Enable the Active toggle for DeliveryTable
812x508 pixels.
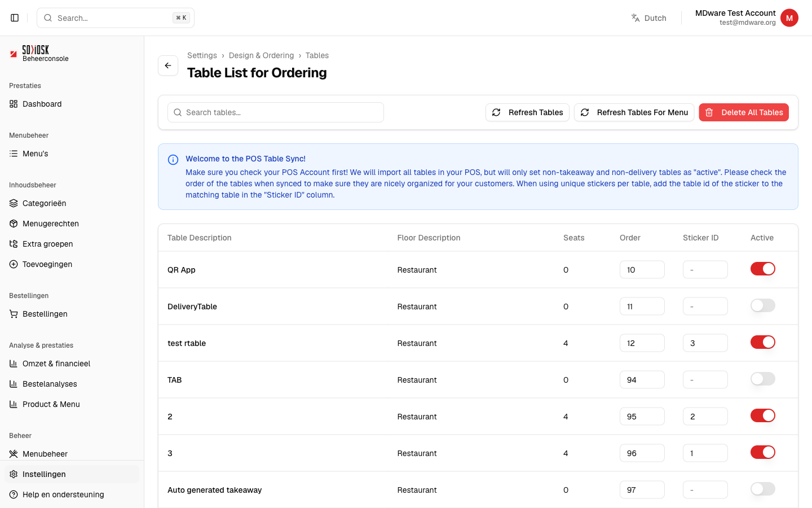coord(763,306)
